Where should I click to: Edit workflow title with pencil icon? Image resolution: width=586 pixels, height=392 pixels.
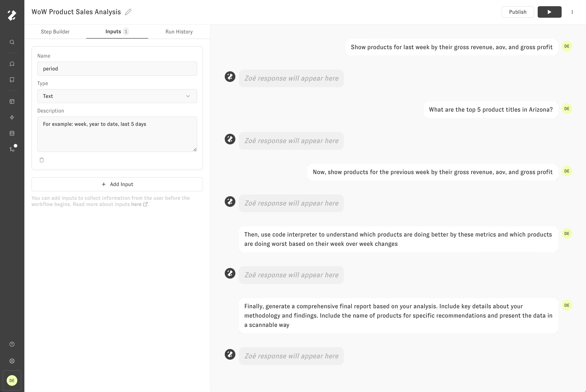(128, 12)
